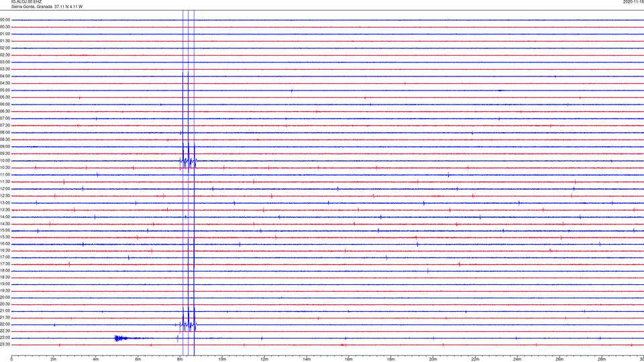
Task: Click the 14:00 trace label
Action: [5, 217]
